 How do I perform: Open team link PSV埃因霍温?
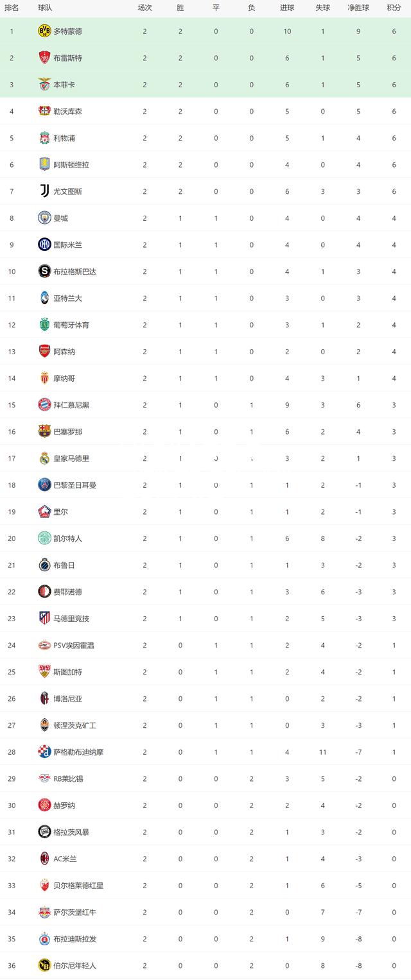click(x=74, y=646)
